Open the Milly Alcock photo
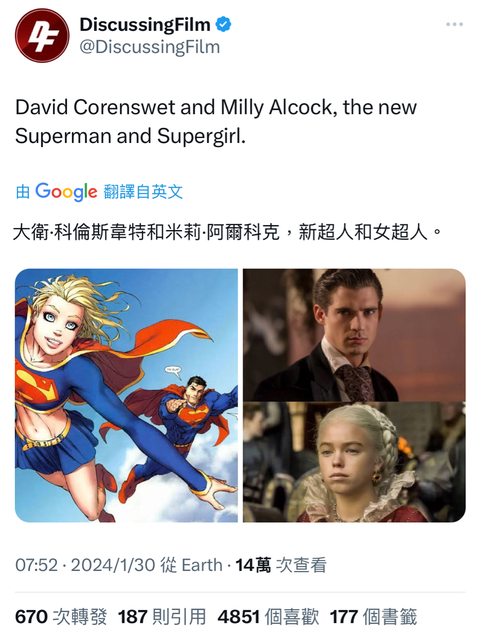The width and height of the screenshot is (481, 640). pos(354,462)
